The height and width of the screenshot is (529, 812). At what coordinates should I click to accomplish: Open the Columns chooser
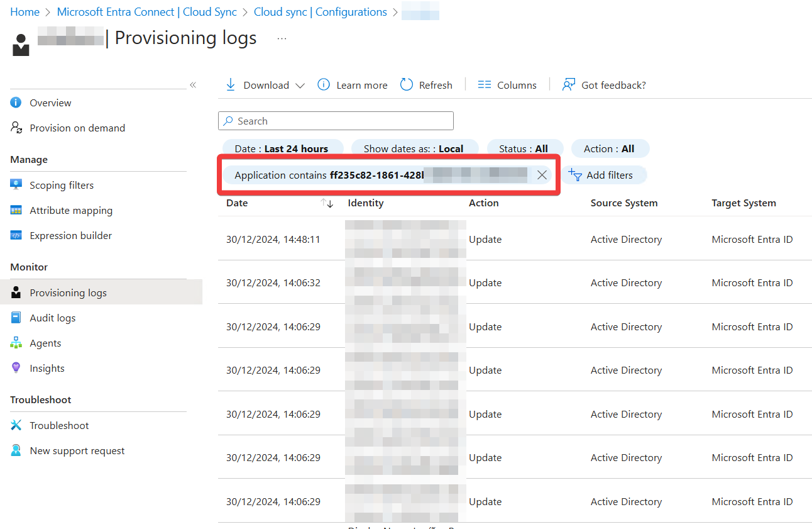(507, 84)
